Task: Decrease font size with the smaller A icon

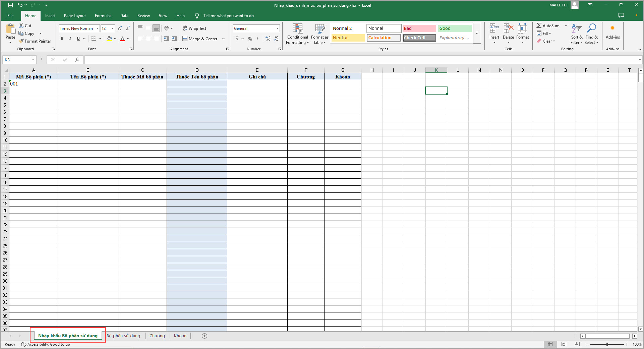Action: pyautogui.click(x=128, y=28)
